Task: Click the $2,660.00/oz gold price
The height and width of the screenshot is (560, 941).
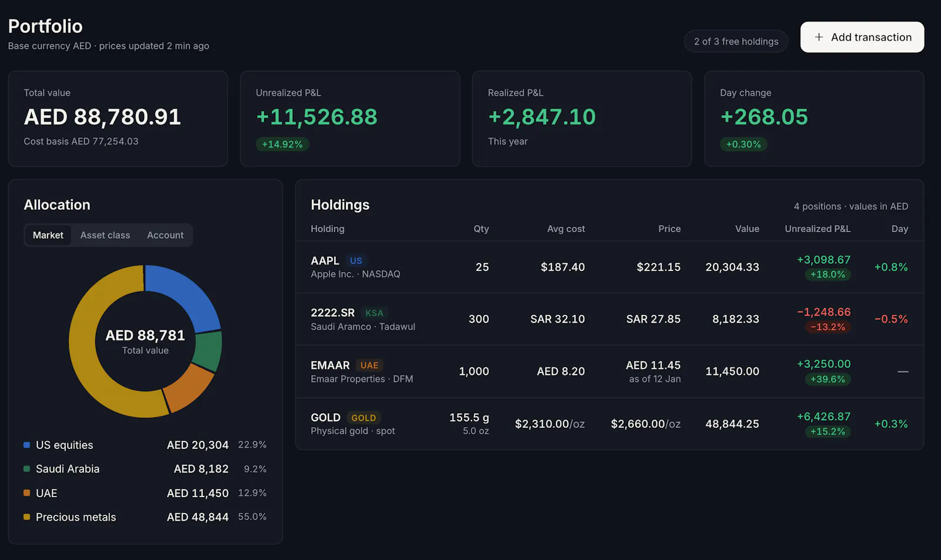Action: pos(646,424)
